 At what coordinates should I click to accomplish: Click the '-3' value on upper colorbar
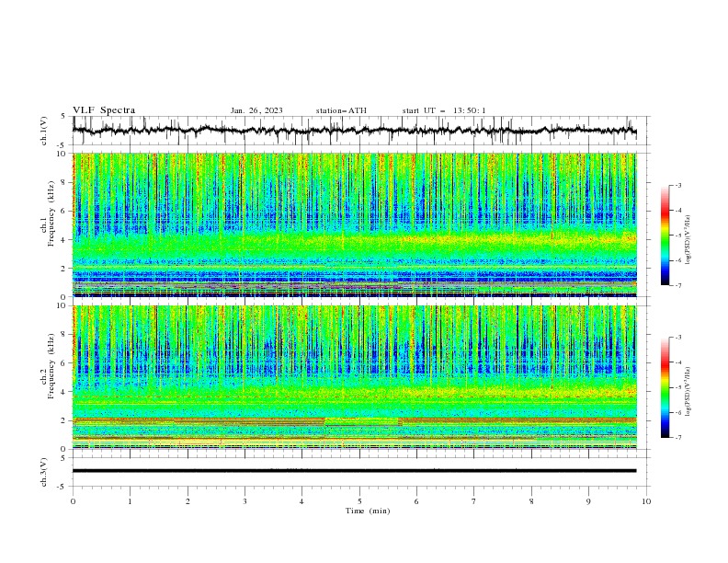[x=677, y=185]
